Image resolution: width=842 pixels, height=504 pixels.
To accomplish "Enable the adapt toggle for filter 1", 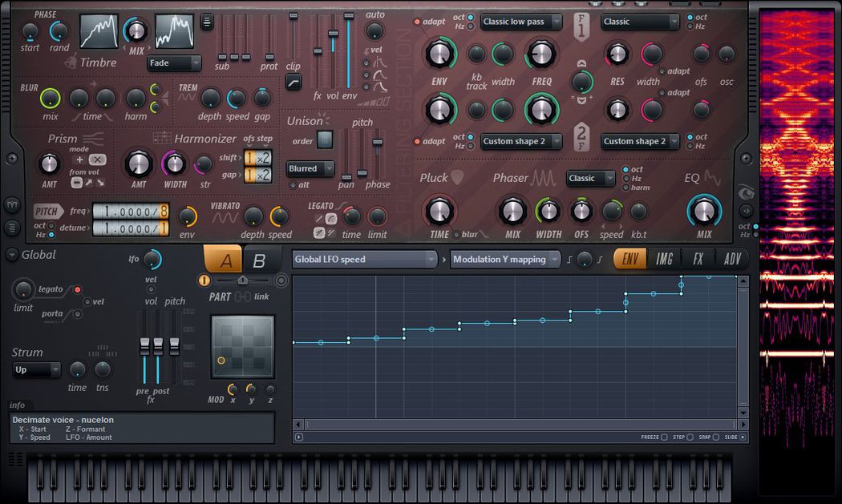I will [416, 22].
